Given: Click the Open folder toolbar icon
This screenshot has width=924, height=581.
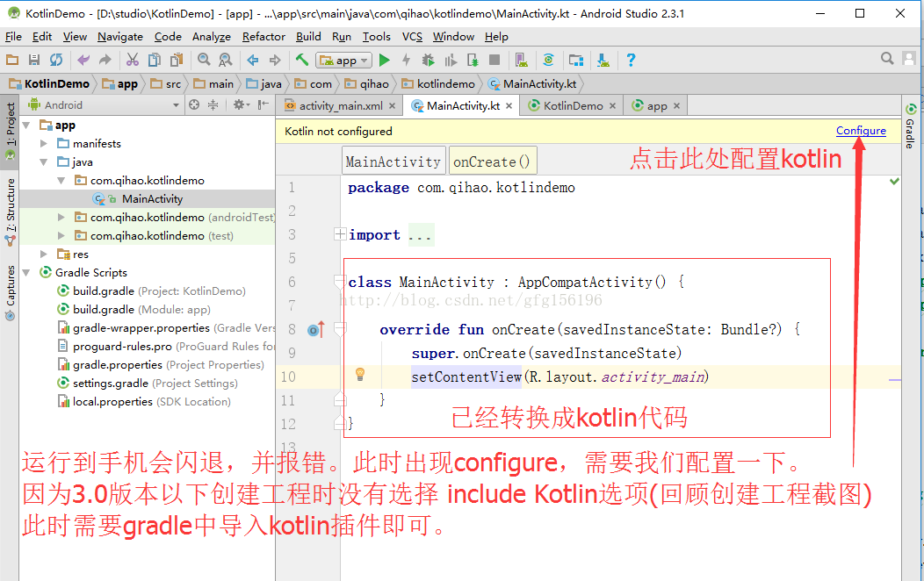Looking at the screenshot, I should click(x=12, y=60).
